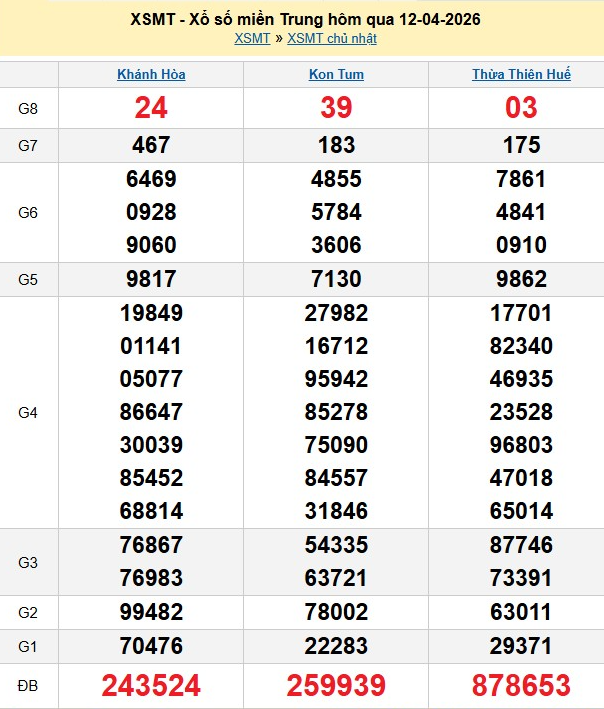Open the XSMT breadcrumb link
This screenshot has width=604, height=709.
[x=252, y=39]
